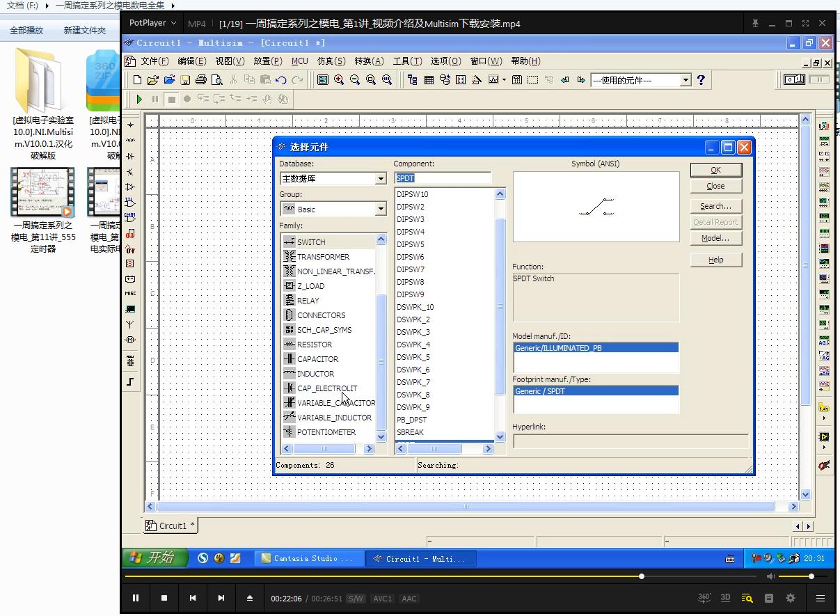Click the Save diskette icon in toolbar
Viewport: 840px width, 616px height.
point(185,80)
